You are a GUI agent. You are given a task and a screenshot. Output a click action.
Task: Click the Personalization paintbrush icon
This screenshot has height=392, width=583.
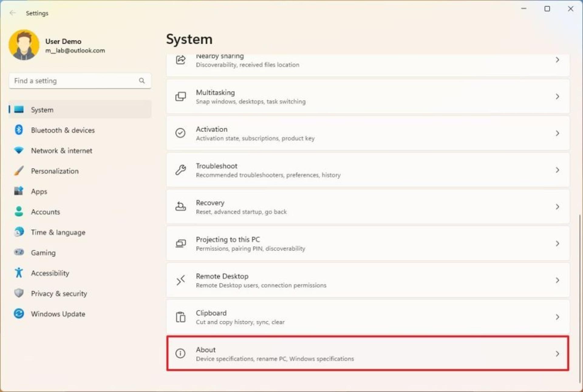[19, 171]
